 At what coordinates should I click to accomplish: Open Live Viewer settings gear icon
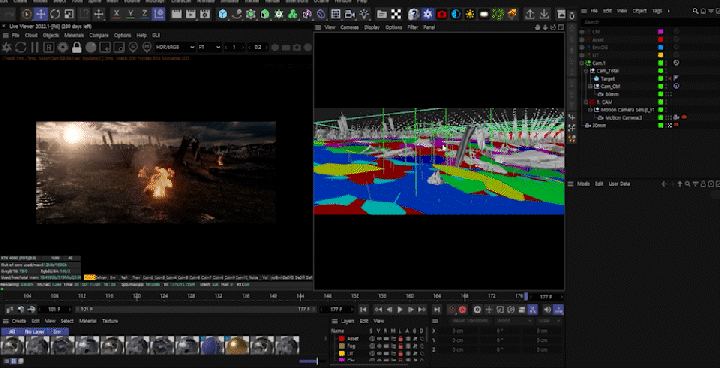click(62, 47)
